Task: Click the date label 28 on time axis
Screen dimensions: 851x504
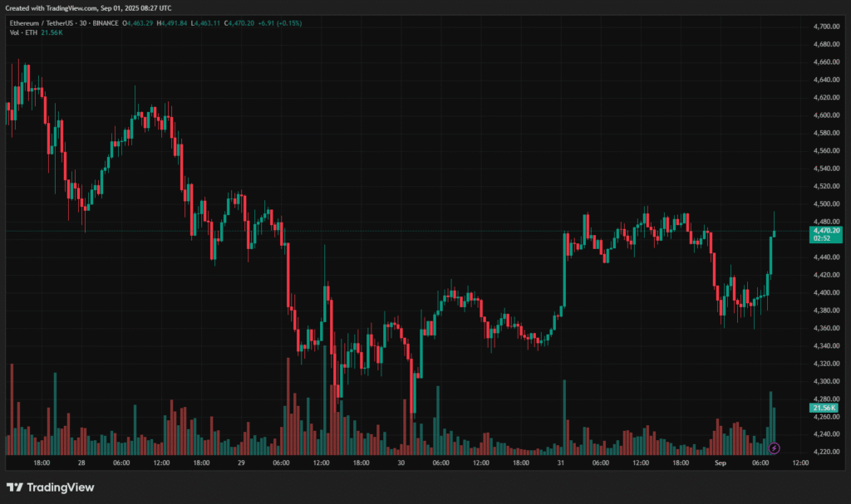Action: coord(81,462)
